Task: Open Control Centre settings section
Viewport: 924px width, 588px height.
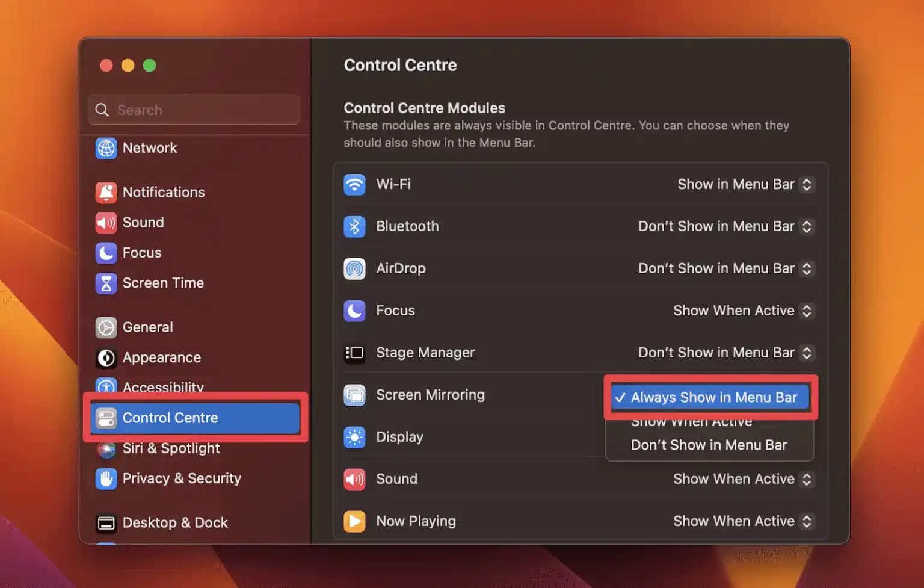Action: (x=170, y=418)
